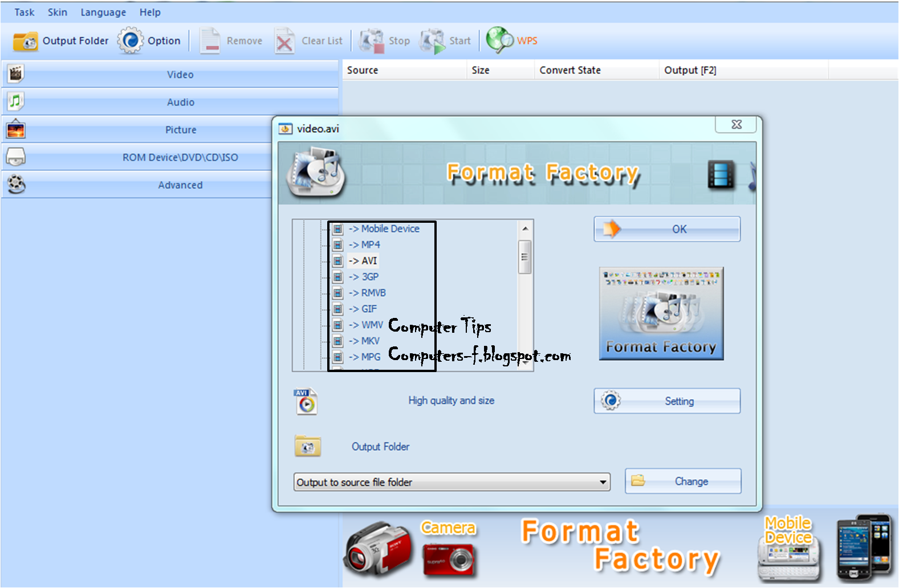The width and height of the screenshot is (899, 588).
Task: Select -> MKV in format list
Action: [x=364, y=341]
